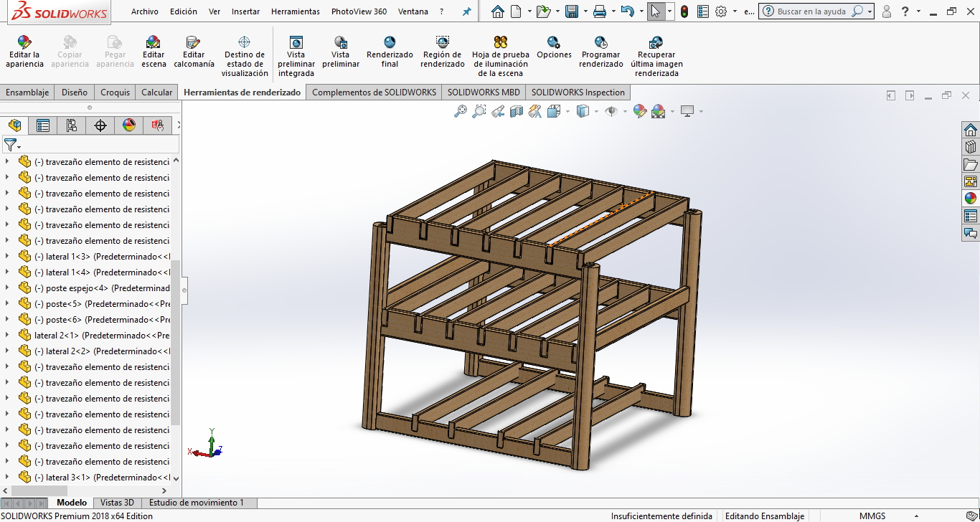Open the feature tree filter dropdown

pyautogui.click(x=12, y=145)
